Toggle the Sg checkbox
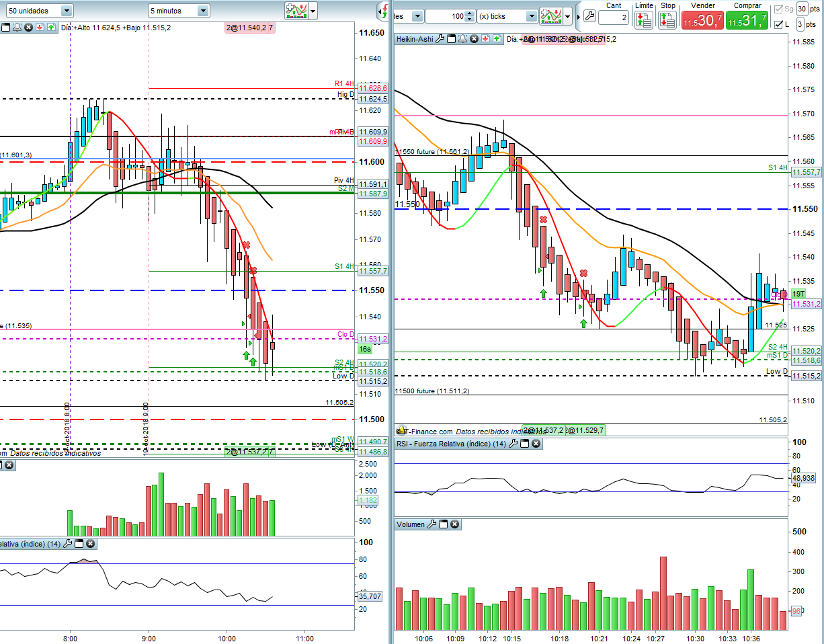 click(x=778, y=9)
